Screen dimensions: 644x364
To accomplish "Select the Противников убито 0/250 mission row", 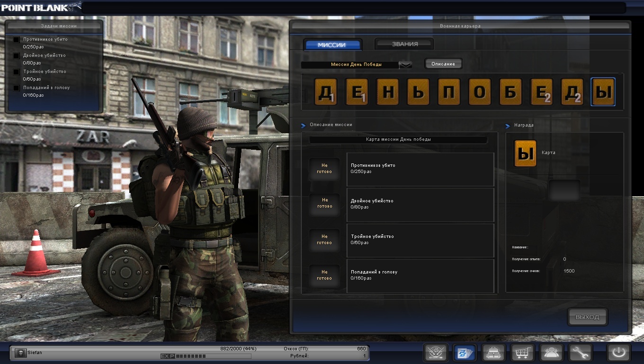I will tap(420, 169).
